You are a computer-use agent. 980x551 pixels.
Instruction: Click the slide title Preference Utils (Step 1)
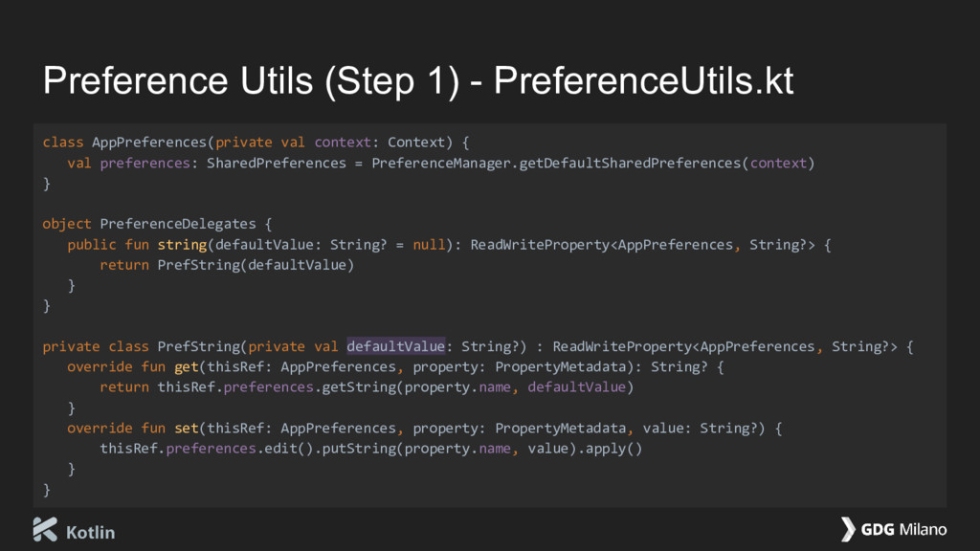pyautogui.click(x=252, y=81)
